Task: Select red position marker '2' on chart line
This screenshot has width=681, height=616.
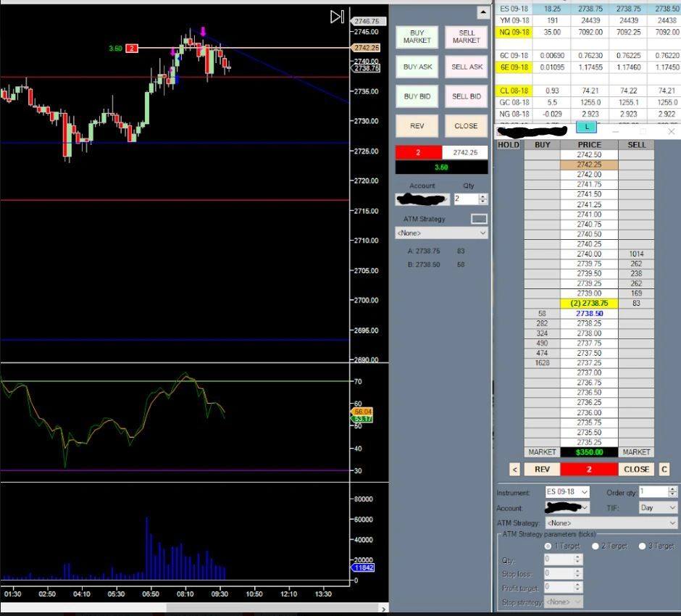Action: 132,49
